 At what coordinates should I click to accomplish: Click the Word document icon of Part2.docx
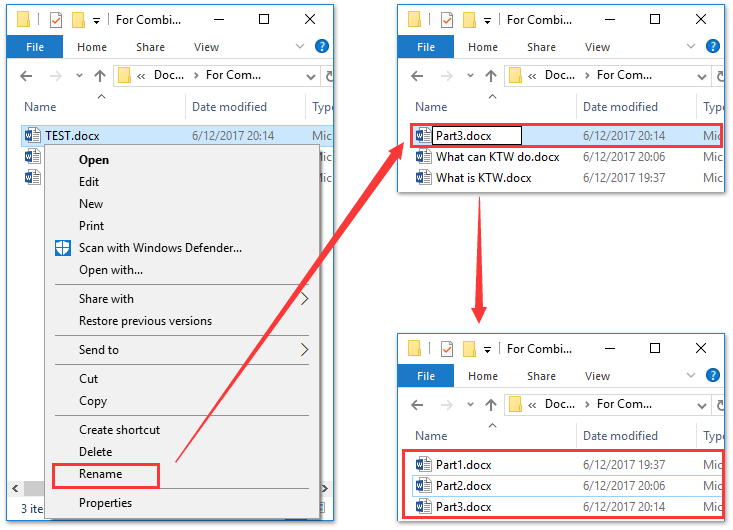point(422,486)
